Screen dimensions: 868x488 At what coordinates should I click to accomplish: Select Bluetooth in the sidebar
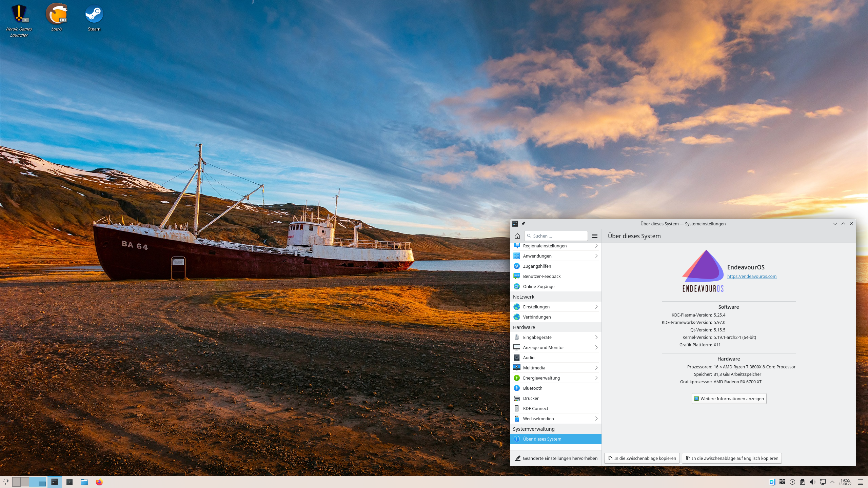[532, 388]
